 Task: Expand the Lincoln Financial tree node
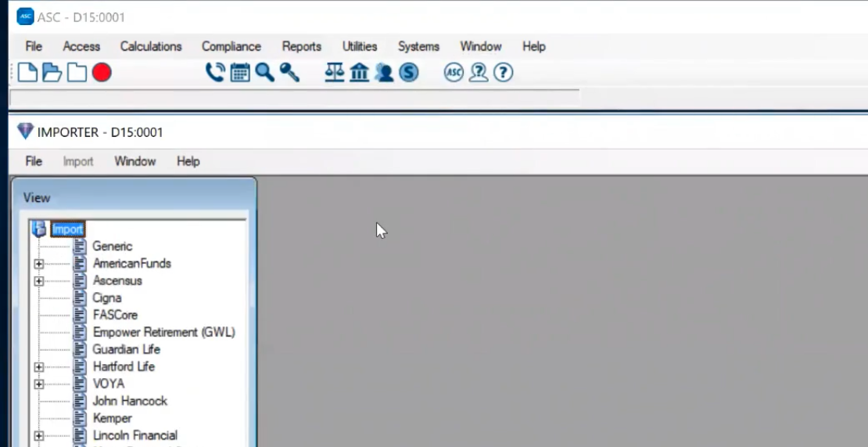(x=39, y=435)
